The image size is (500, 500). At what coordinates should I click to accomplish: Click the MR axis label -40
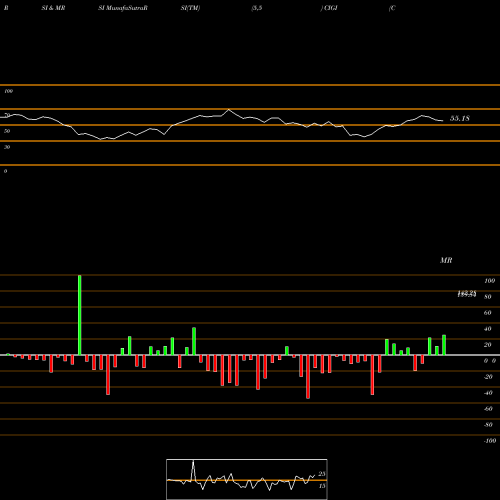click(488, 393)
